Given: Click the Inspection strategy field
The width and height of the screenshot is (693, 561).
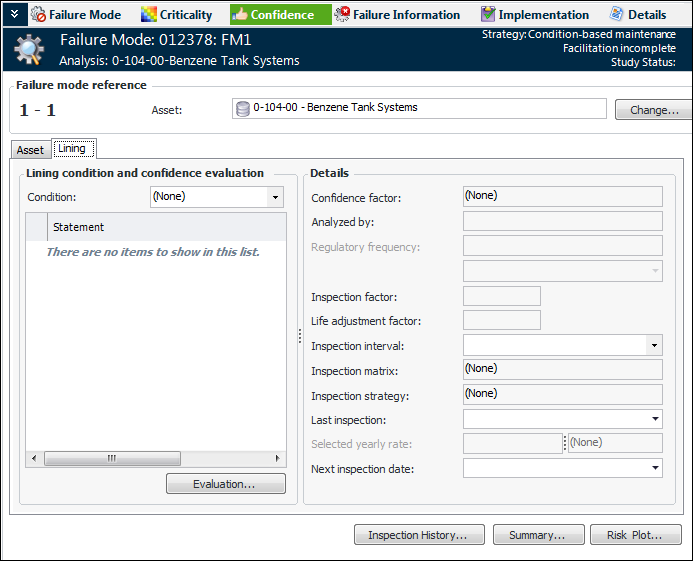Looking at the screenshot, I should (563, 394).
